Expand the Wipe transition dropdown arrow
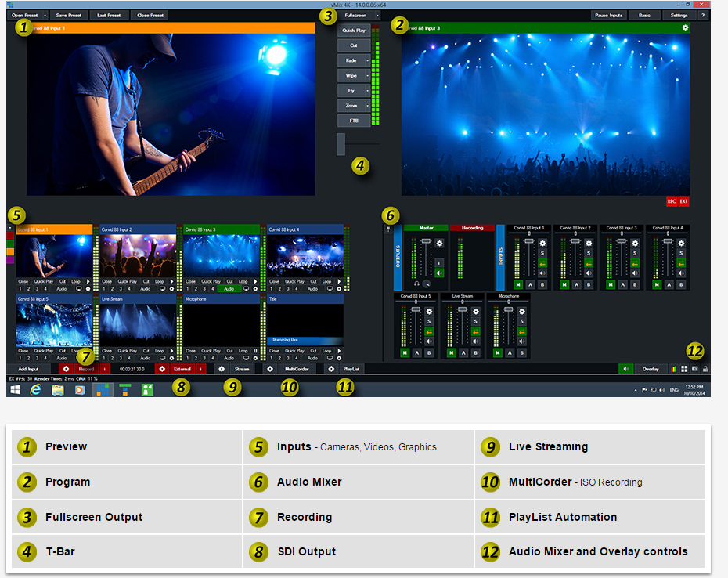Viewport: 728px width, 578px height. click(x=368, y=75)
